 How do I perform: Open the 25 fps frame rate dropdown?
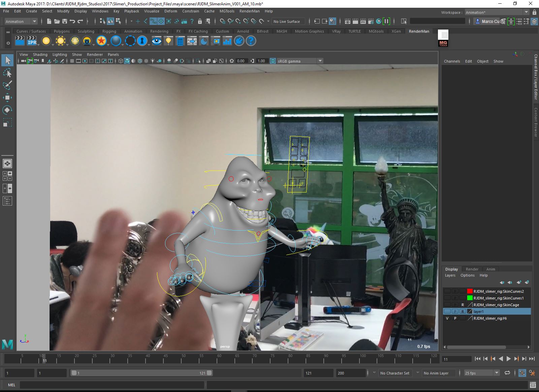click(481, 373)
